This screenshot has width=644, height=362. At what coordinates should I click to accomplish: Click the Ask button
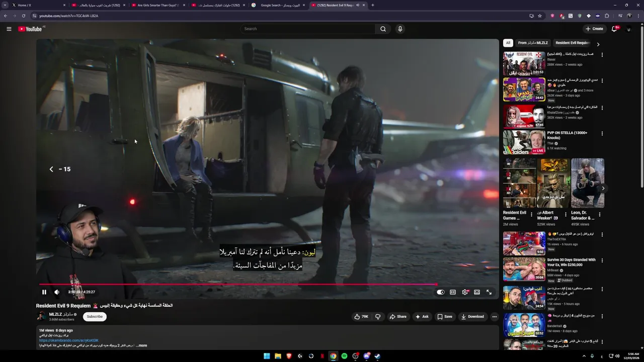coord(422,317)
